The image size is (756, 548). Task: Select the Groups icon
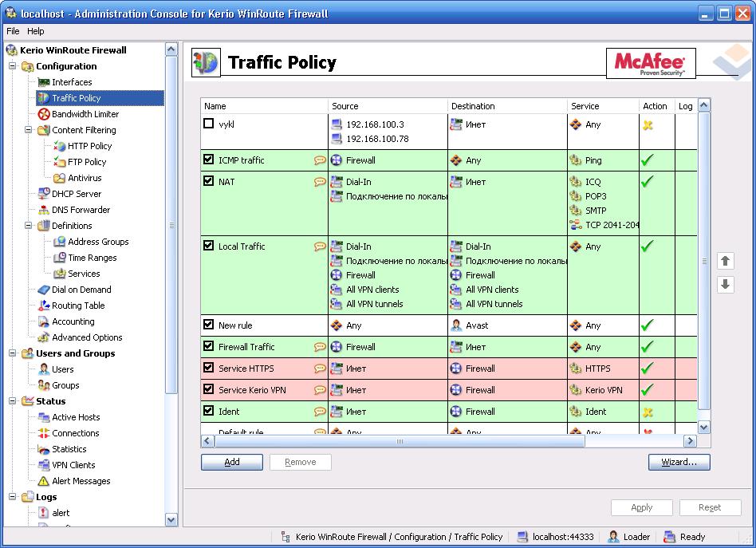(43, 385)
